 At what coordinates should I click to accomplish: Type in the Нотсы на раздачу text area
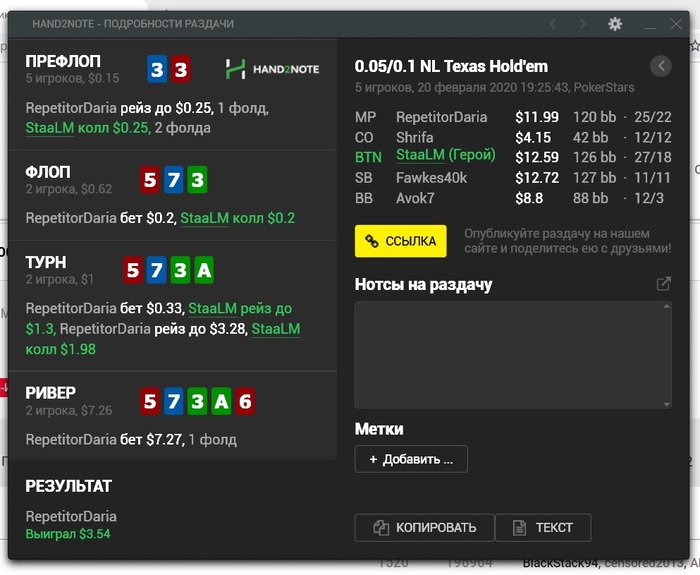(x=513, y=355)
